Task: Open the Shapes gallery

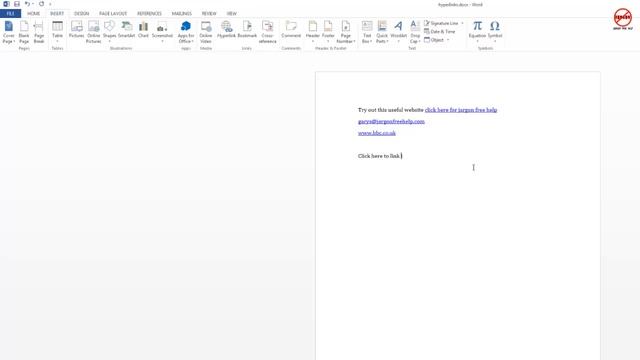Action: click(x=109, y=31)
